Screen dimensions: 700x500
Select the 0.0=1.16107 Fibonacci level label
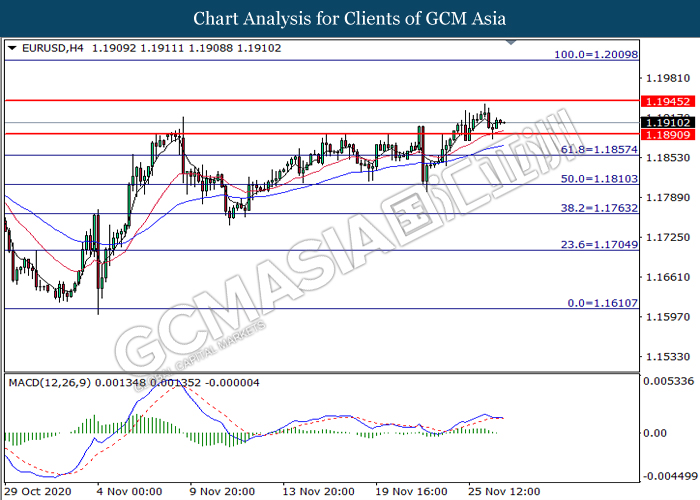603,303
